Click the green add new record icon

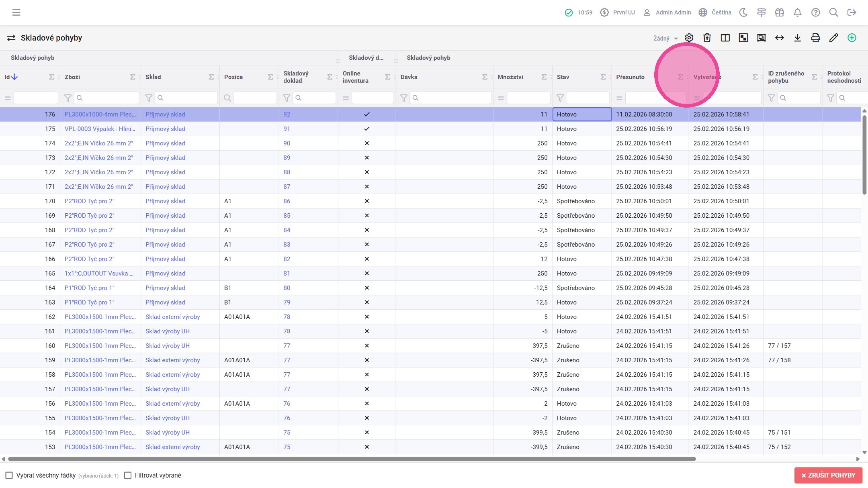[x=852, y=38]
